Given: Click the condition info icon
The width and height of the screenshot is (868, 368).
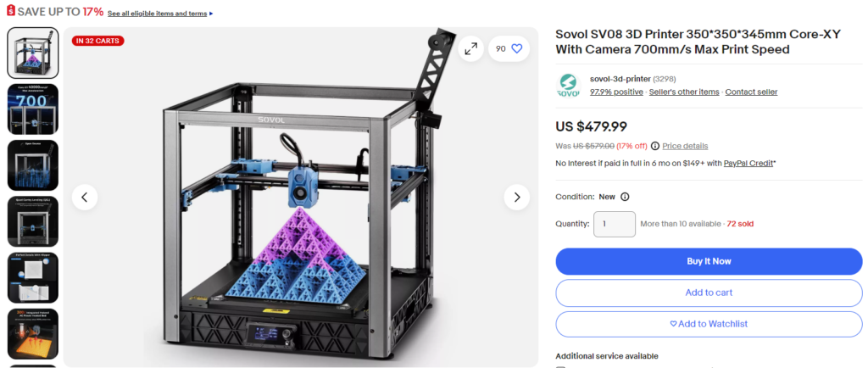Looking at the screenshot, I should [625, 197].
